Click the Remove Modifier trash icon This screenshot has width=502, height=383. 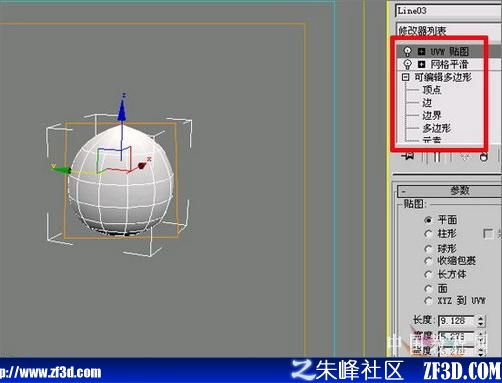point(484,156)
